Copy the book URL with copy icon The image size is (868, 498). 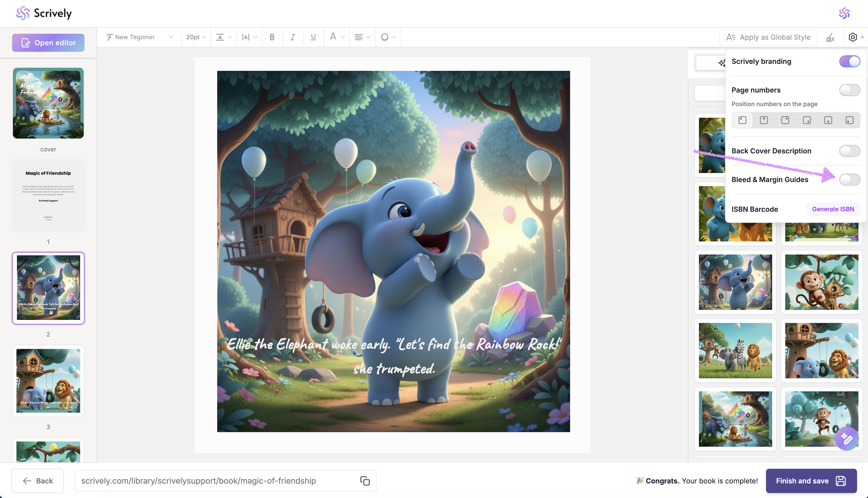coord(365,481)
